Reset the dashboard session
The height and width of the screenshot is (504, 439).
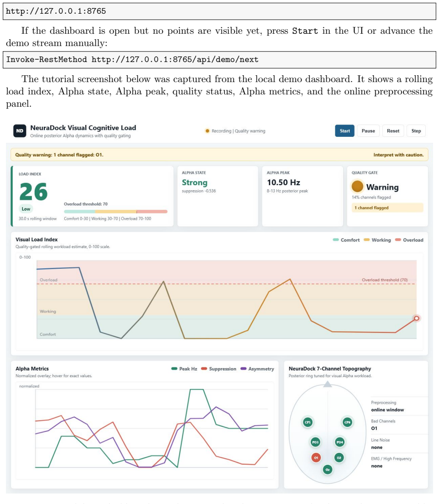(393, 131)
